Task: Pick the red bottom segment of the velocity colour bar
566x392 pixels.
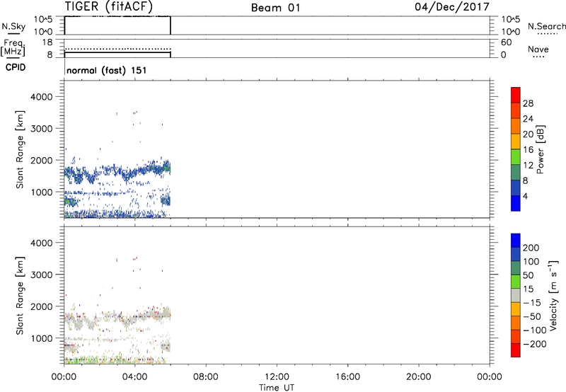Action: click(516, 350)
